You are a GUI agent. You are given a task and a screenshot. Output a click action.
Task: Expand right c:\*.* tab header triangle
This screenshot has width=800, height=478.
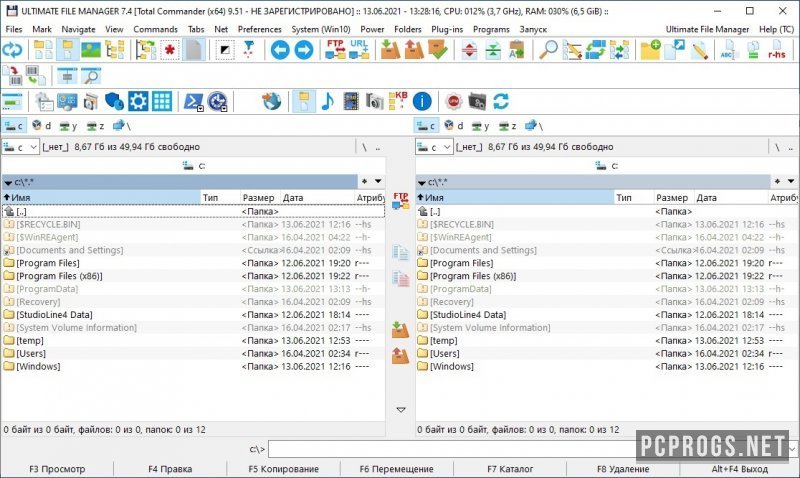(x=422, y=182)
